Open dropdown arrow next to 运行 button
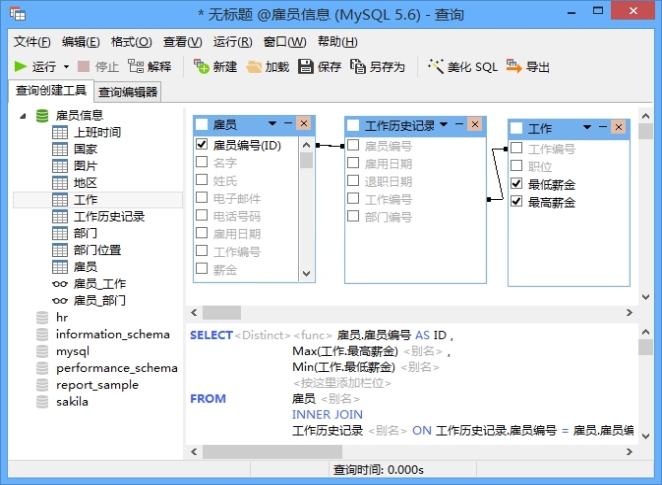 (x=66, y=67)
